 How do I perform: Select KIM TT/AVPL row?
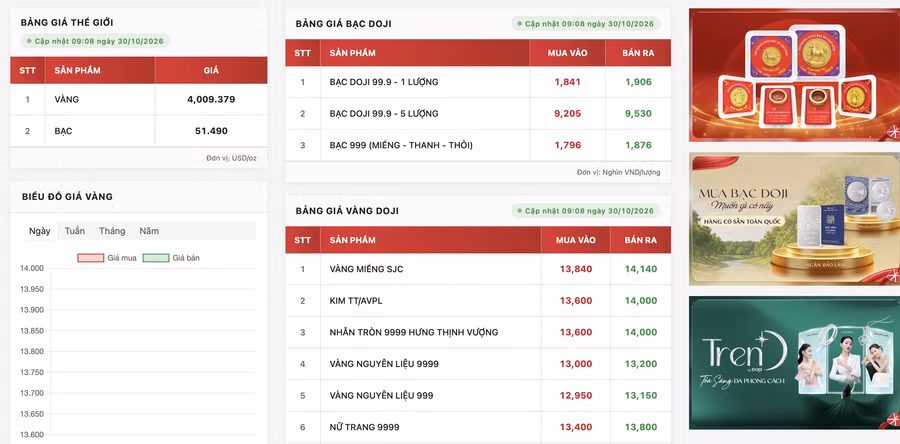(478, 301)
